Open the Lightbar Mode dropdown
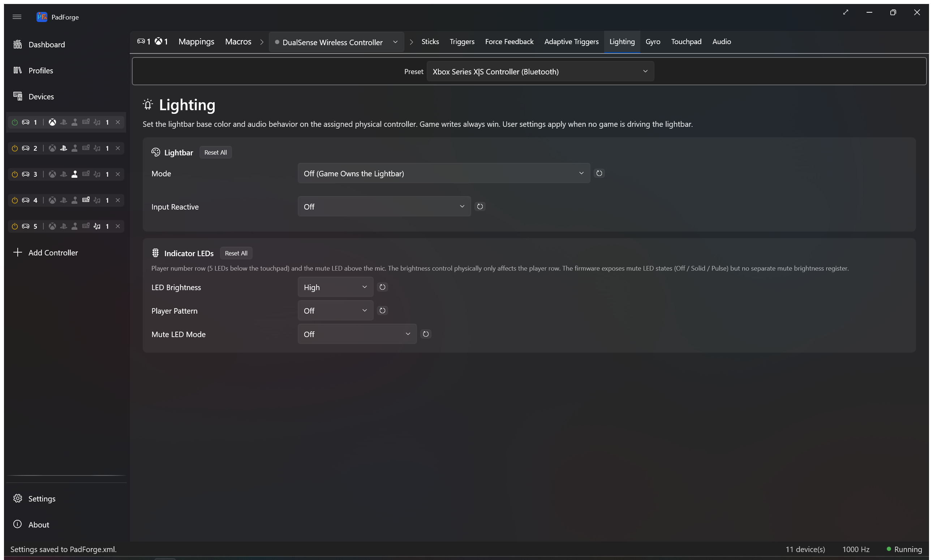Viewport: 933px width, 560px height. (443, 173)
